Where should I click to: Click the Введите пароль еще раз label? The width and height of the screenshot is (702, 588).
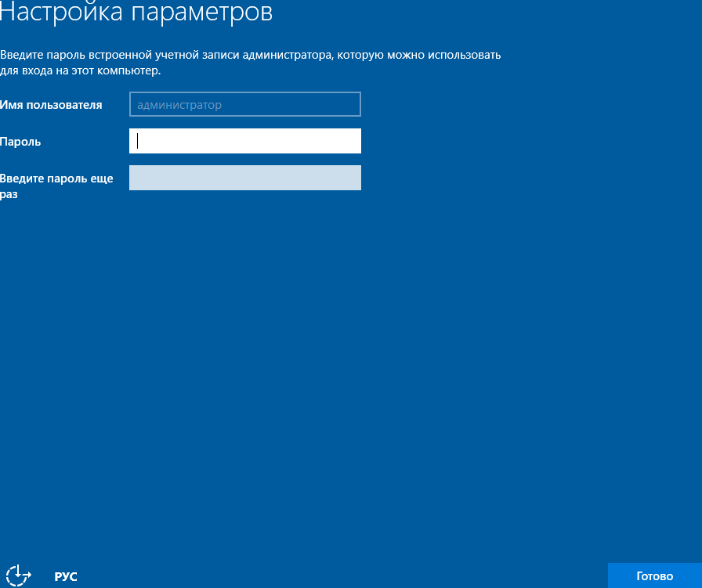56,186
